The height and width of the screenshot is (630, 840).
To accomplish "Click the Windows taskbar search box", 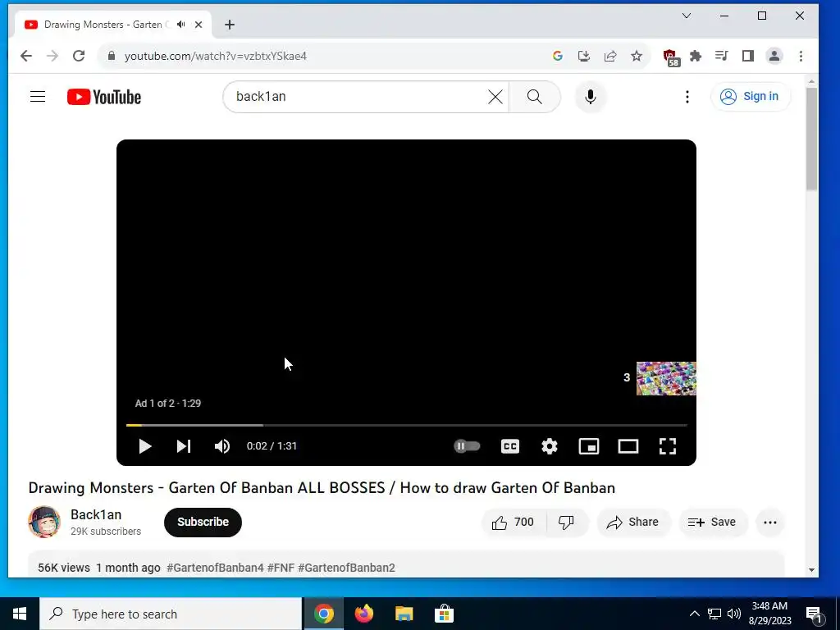I will coord(171,614).
